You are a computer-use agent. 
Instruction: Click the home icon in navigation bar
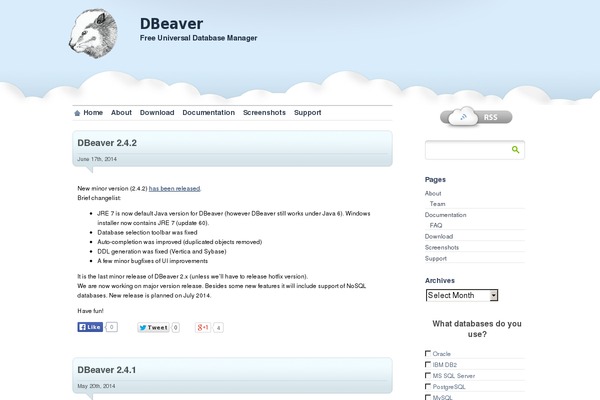point(77,113)
